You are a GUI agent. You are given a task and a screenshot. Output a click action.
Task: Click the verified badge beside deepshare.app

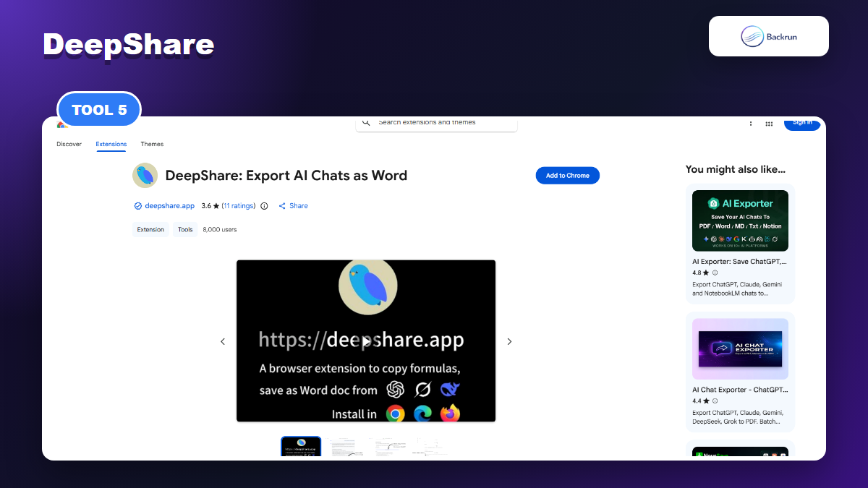pos(137,206)
